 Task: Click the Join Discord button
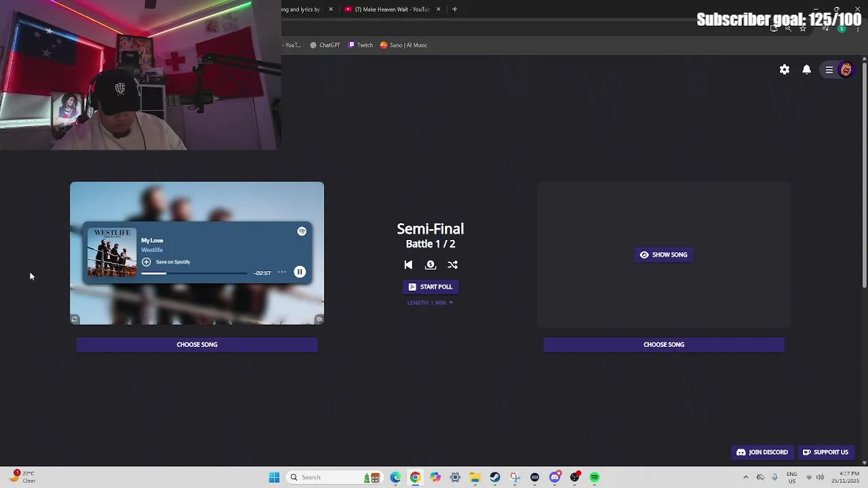click(x=762, y=452)
